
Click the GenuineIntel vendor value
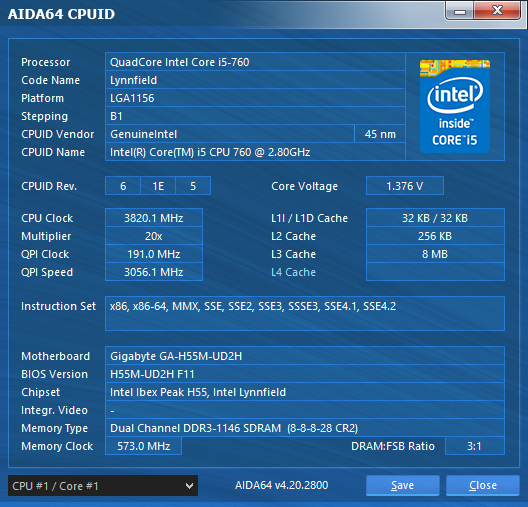pyautogui.click(x=230, y=134)
